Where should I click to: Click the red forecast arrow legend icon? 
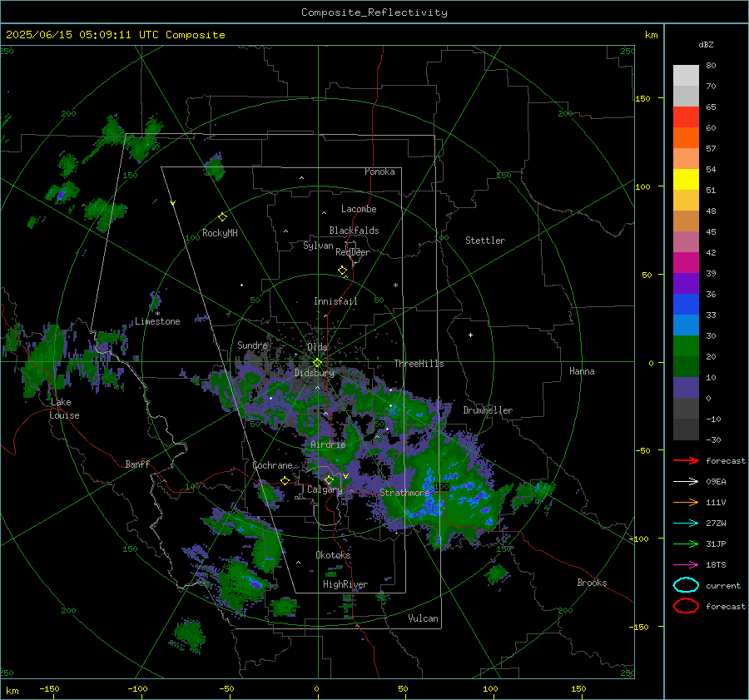pos(686,460)
